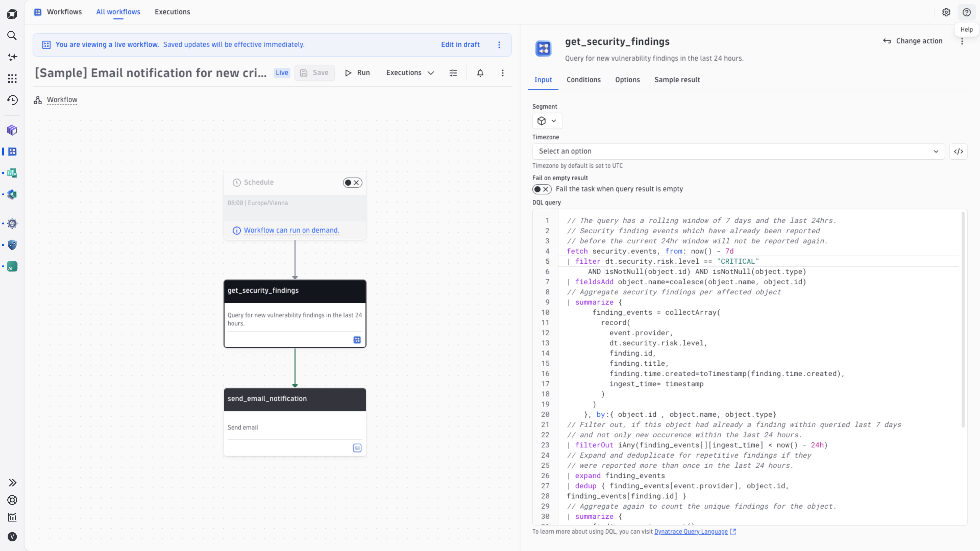980x551 pixels.
Task: Open the Workflows app in sidebar
Action: (x=12, y=152)
